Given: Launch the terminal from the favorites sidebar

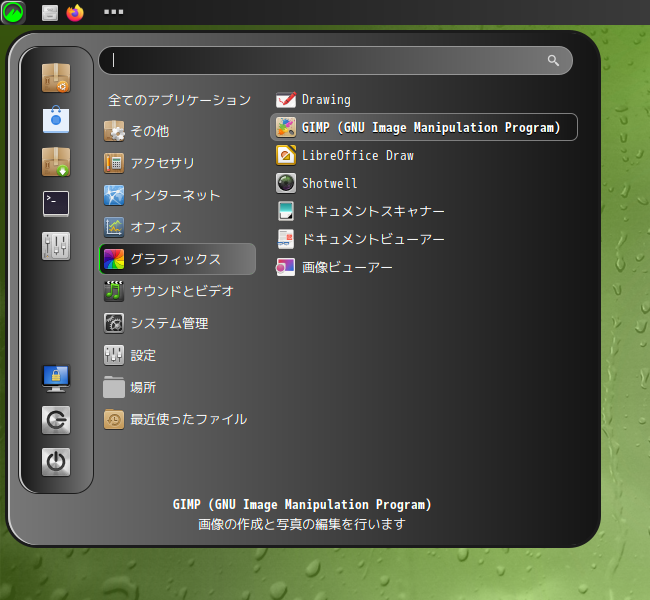Looking at the screenshot, I should point(56,204).
